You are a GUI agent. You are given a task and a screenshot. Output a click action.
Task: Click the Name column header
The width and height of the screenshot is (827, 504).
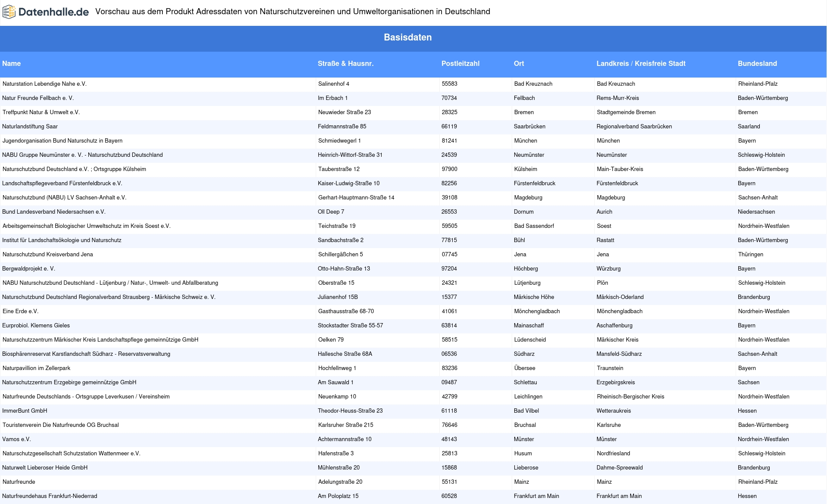[x=12, y=63]
